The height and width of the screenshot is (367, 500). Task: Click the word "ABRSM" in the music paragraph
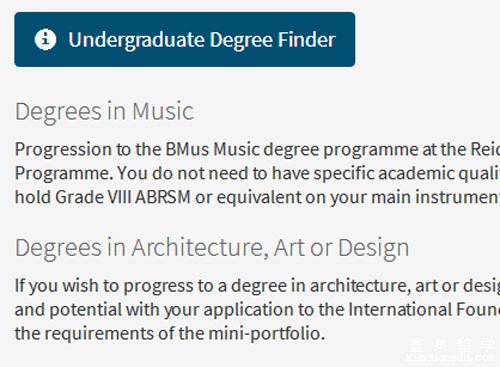[163, 197]
